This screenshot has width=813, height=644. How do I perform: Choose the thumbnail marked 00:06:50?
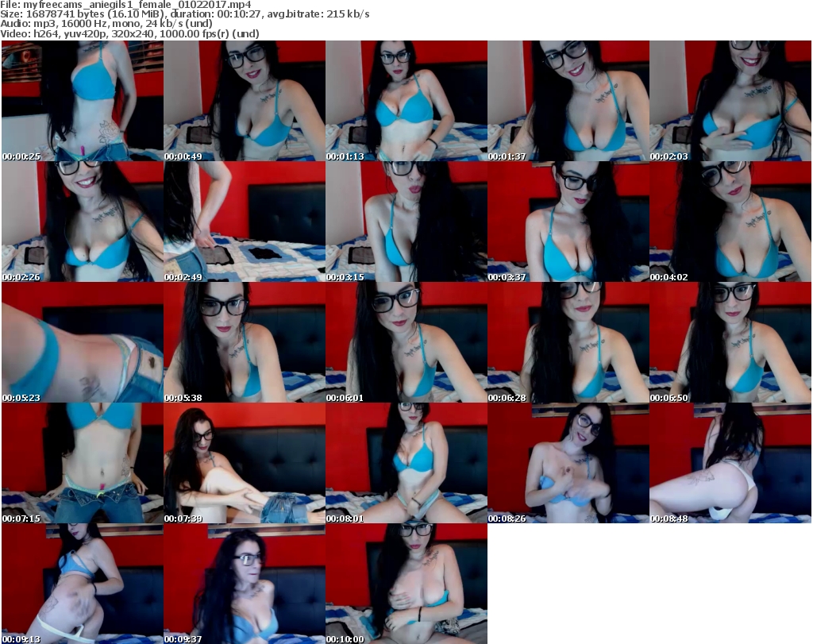[x=730, y=342]
